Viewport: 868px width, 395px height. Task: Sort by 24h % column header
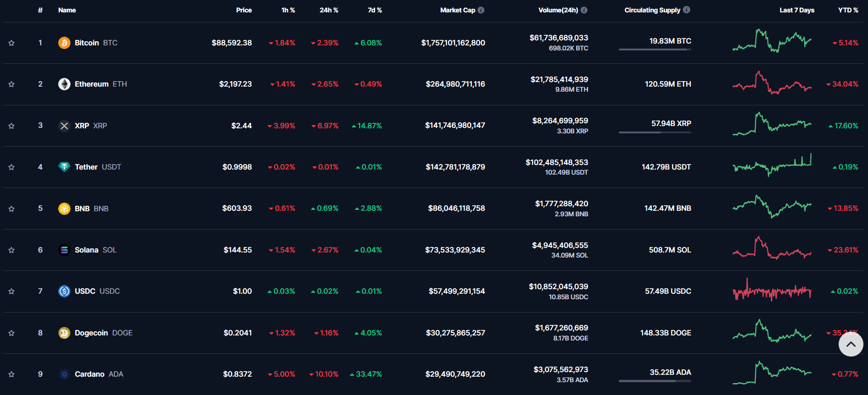(329, 10)
